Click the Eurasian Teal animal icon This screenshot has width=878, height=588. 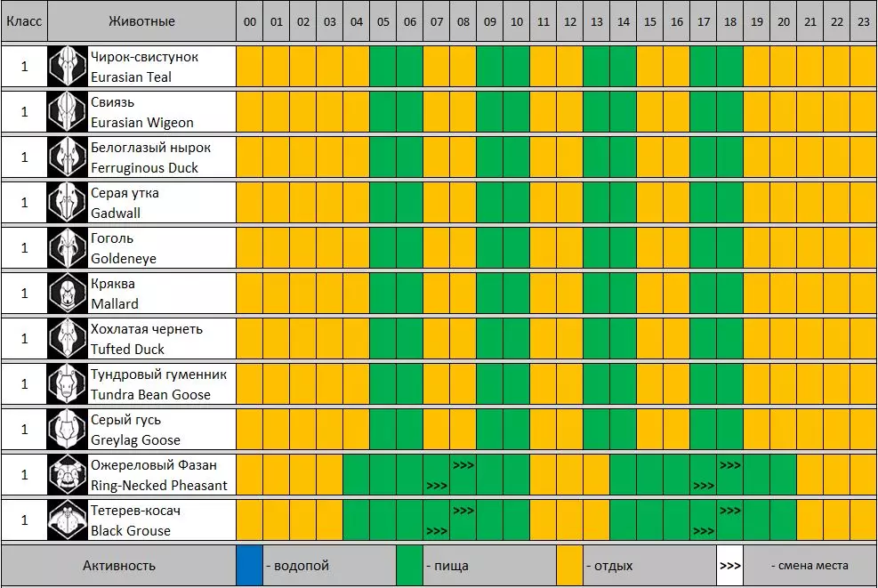click(68, 66)
